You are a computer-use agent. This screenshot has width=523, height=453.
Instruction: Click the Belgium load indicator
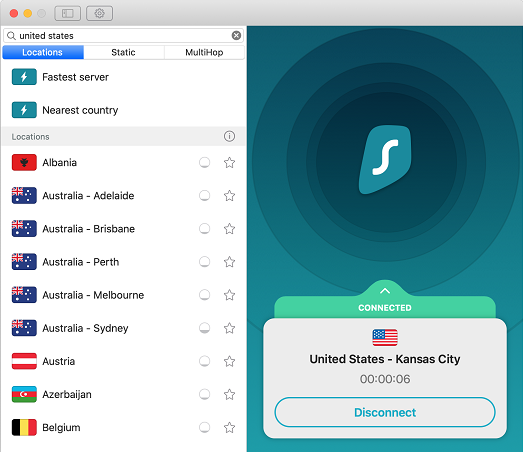[204, 427]
